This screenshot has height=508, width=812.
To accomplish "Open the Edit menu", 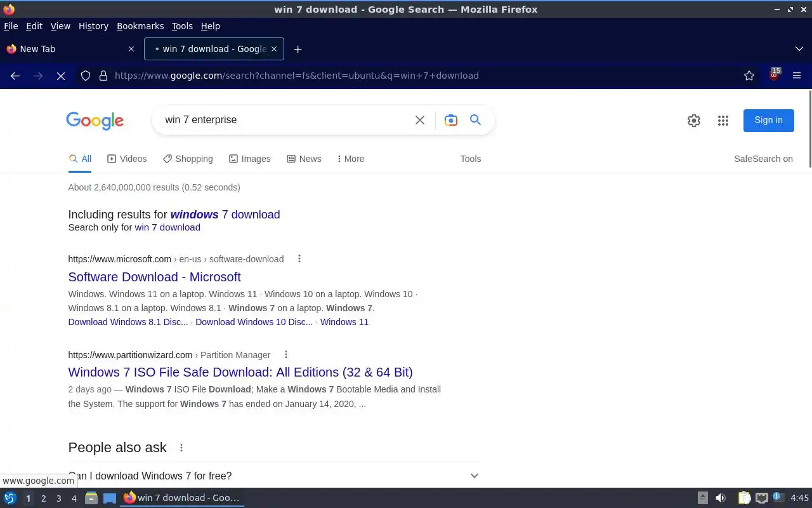I will point(34,26).
